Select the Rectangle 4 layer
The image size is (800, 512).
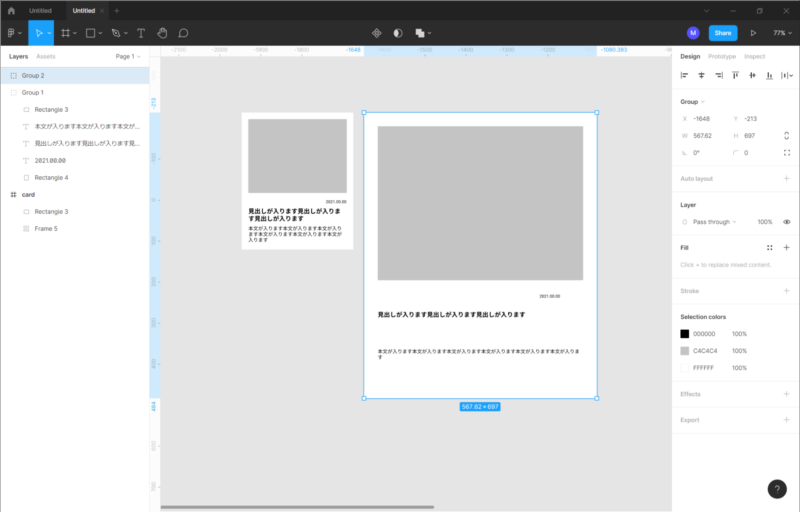[51, 177]
